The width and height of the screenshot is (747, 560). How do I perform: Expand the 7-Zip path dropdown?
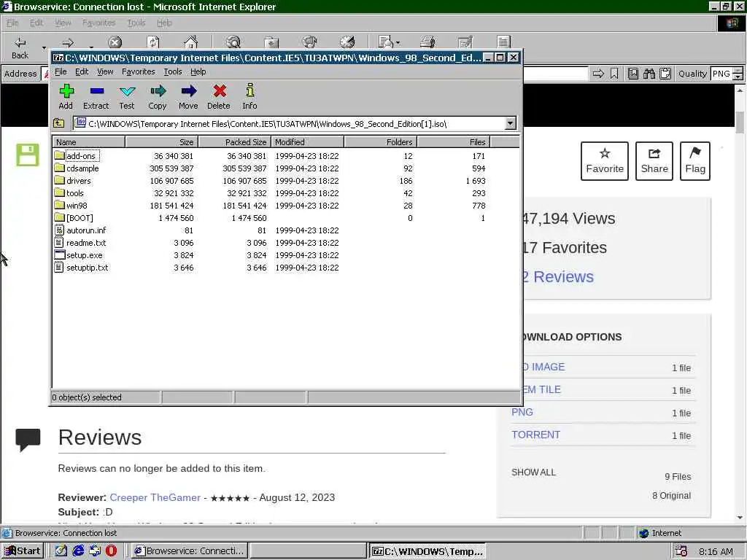click(510, 123)
